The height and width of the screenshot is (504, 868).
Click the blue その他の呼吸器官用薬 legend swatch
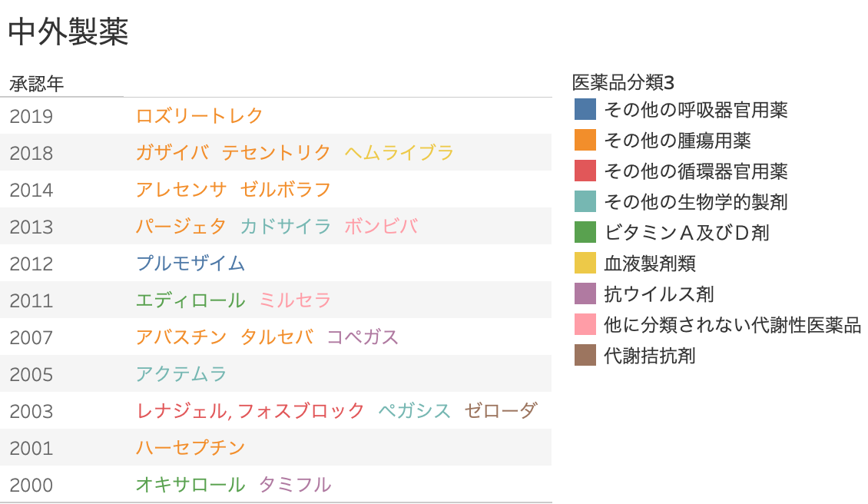click(x=585, y=109)
